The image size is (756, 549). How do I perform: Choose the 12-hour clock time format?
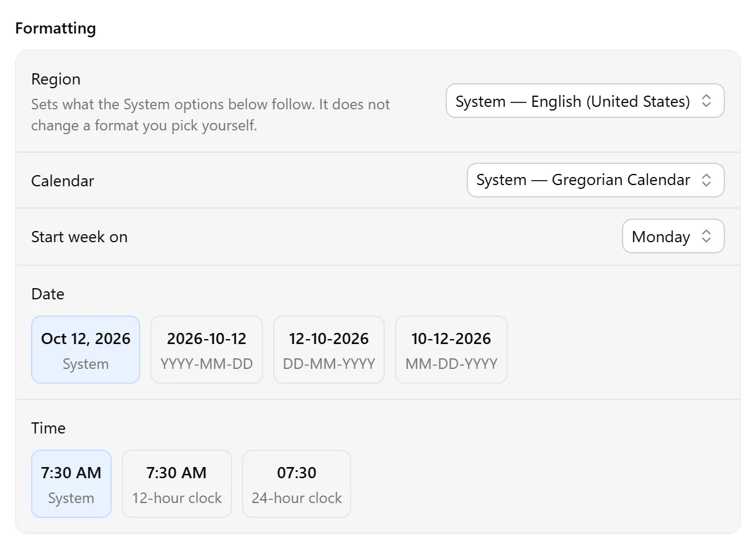pyautogui.click(x=177, y=484)
